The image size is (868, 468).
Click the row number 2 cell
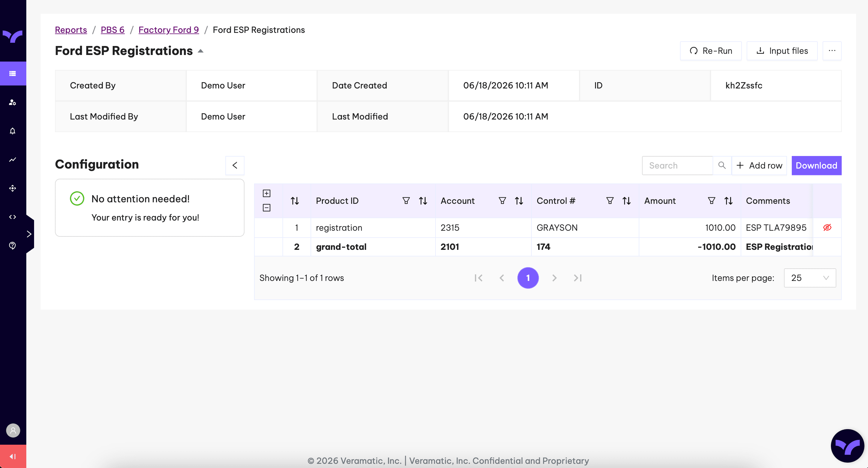pyautogui.click(x=297, y=247)
